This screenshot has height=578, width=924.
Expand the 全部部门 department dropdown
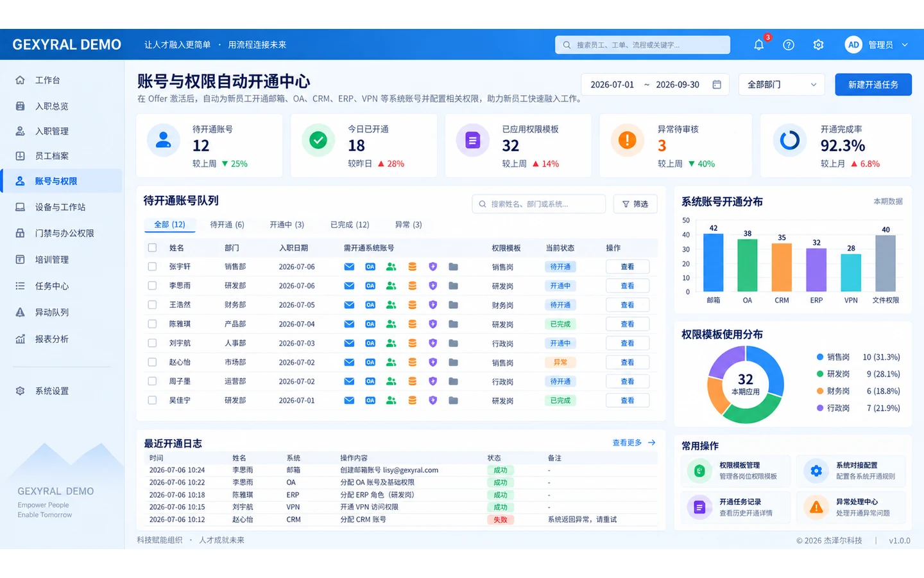pyautogui.click(x=782, y=85)
